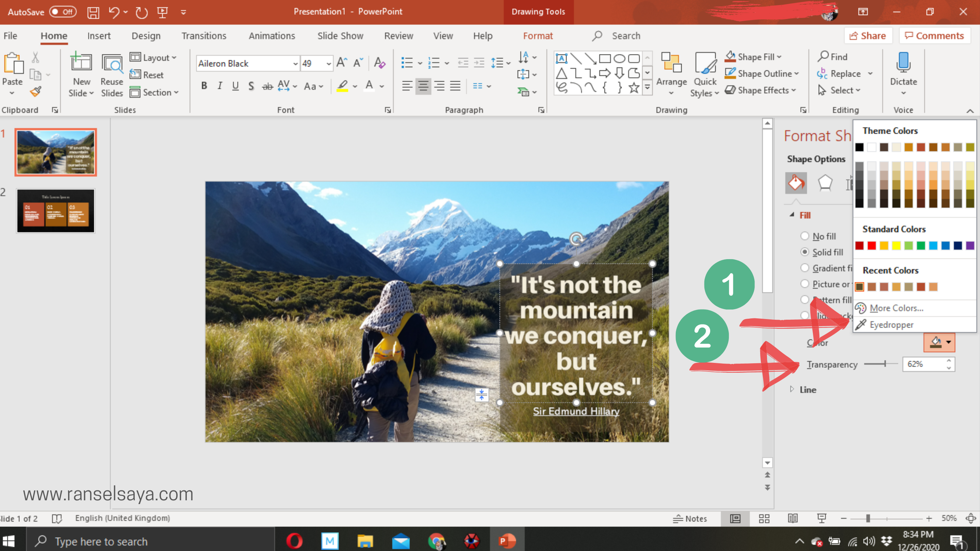Viewport: 980px width, 551px height.
Task: Click the Bold formatting icon
Action: coord(204,86)
